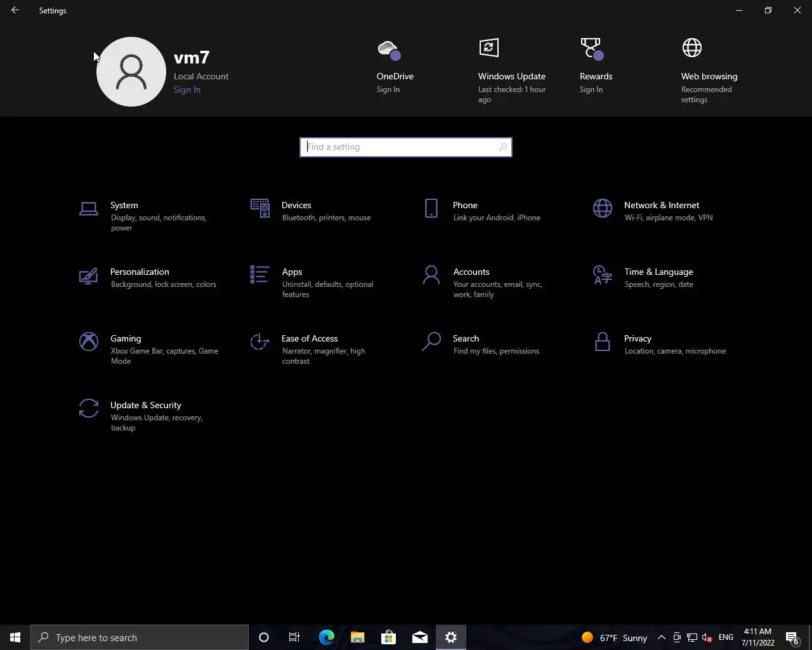Open the Network & Internet globe icon
The width and height of the screenshot is (812, 650).
pos(603,208)
